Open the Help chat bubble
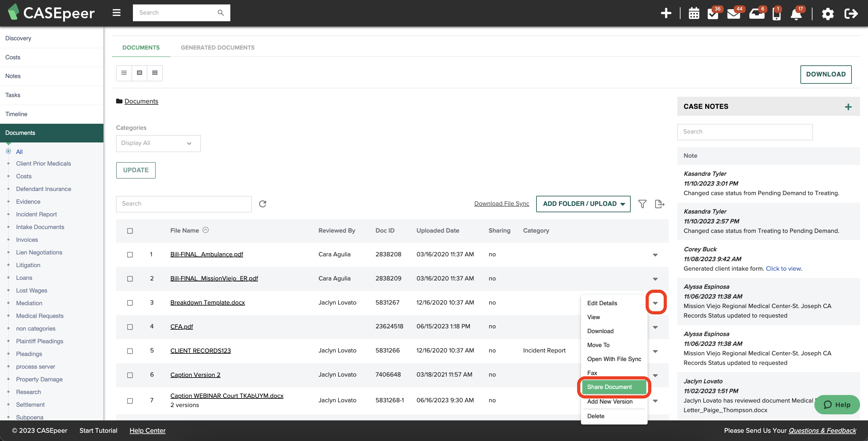Screen dimensions: 868x441 pyautogui.click(x=837, y=405)
